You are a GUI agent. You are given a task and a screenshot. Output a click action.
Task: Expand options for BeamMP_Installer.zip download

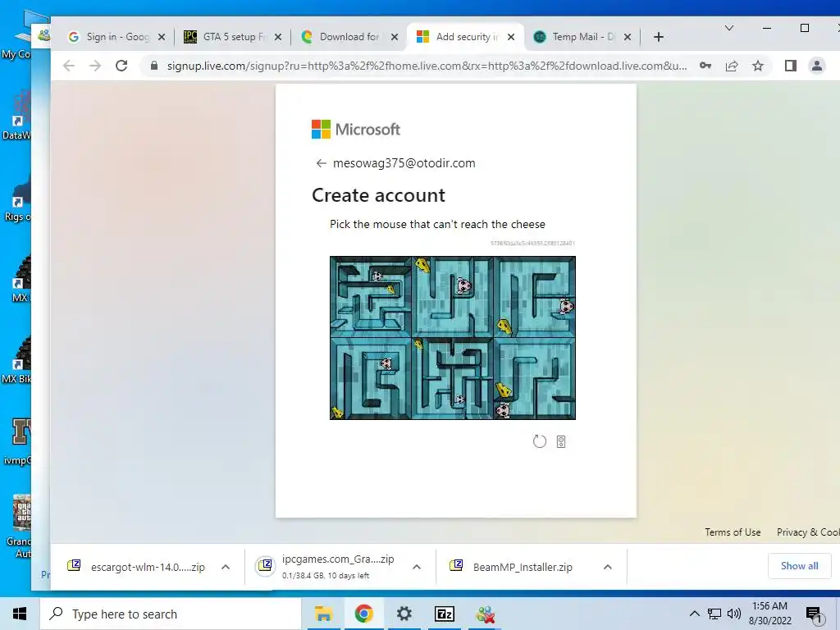coord(608,567)
